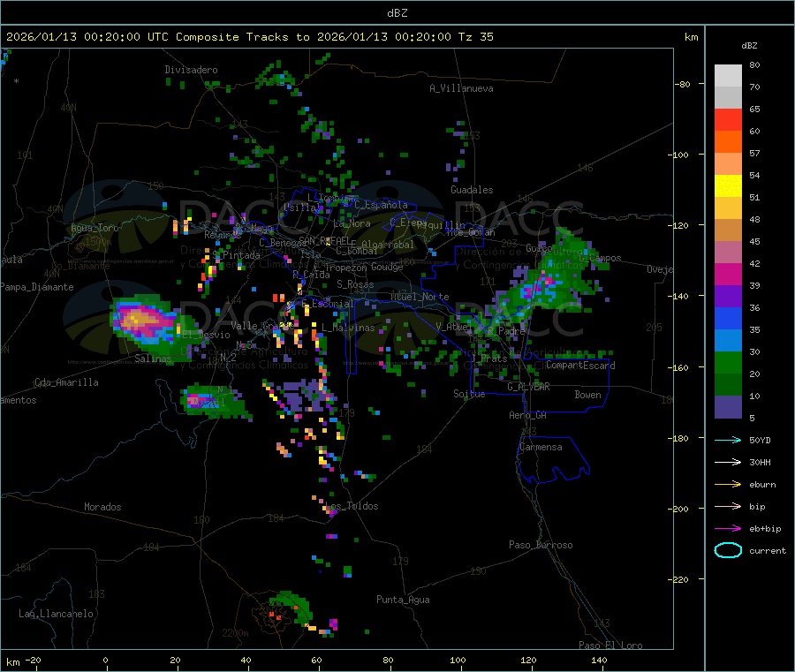Click the 'Carmensa' map label
Image resolution: width=795 pixels, height=672 pixels.
click(x=541, y=447)
